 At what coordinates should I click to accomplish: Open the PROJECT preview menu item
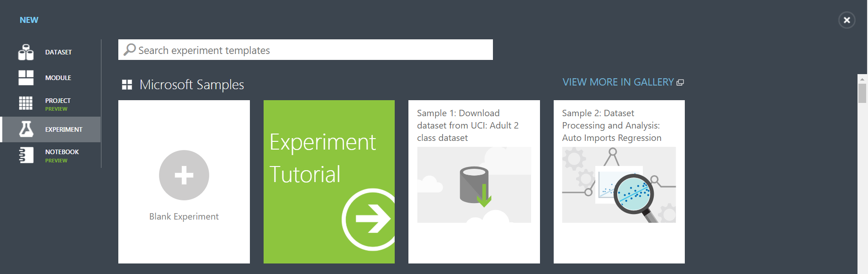[x=58, y=103]
